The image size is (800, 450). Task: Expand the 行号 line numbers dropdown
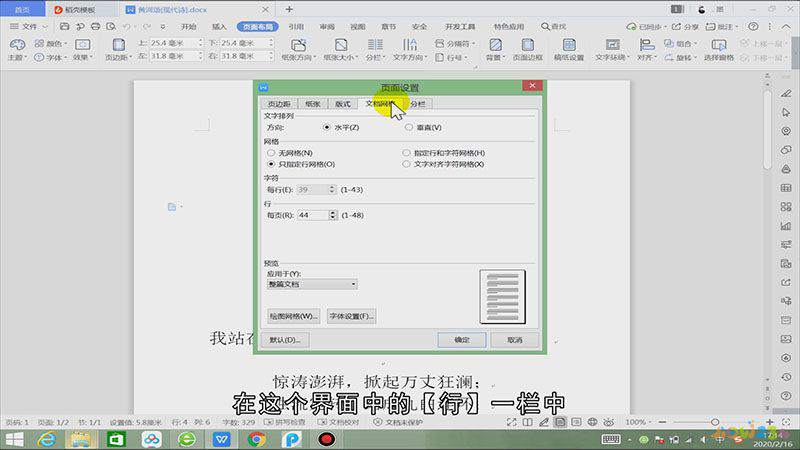(466, 58)
